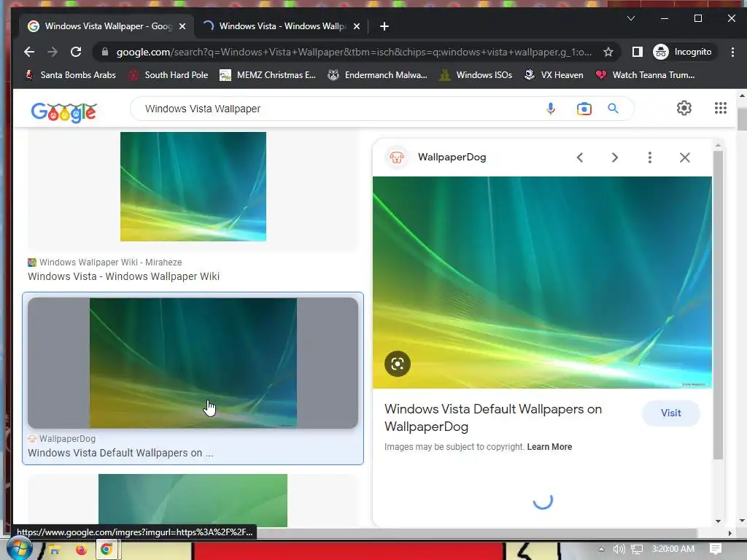Viewport: 747px width, 560px height.
Task: Open the Windows Start orb
Action: (19, 548)
